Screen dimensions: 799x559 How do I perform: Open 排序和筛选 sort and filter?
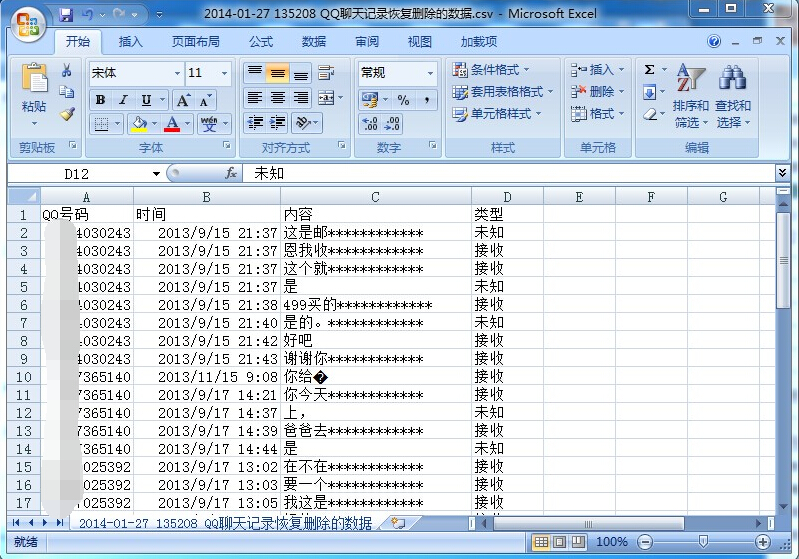coord(690,96)
